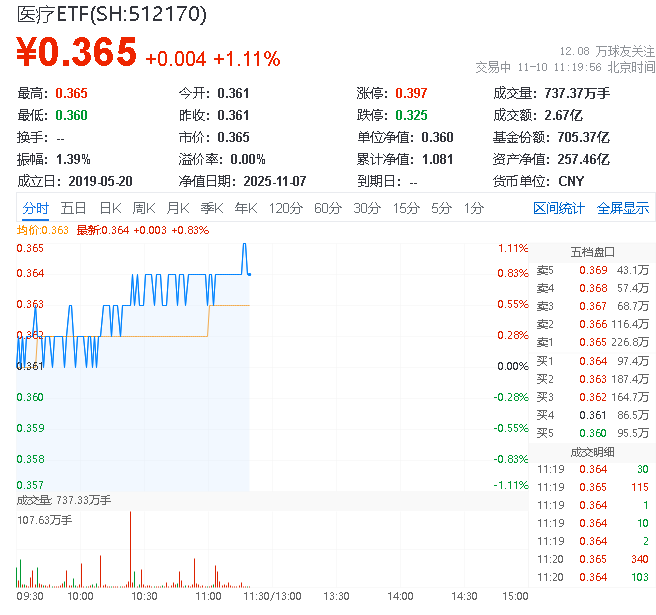Click the 医疗ETF(SH:512170) title
Screen dimensions: 656x615
point(111,14)
